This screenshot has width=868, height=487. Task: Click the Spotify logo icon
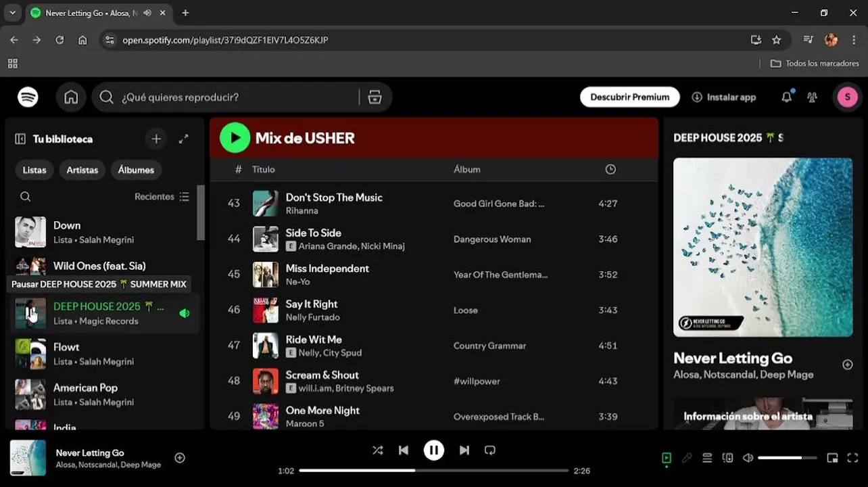pos(28,97)
